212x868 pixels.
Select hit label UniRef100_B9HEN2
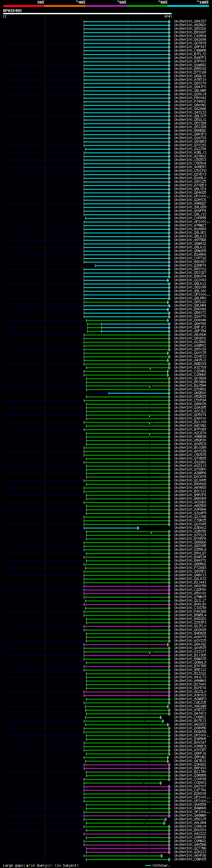coord(190,131)
